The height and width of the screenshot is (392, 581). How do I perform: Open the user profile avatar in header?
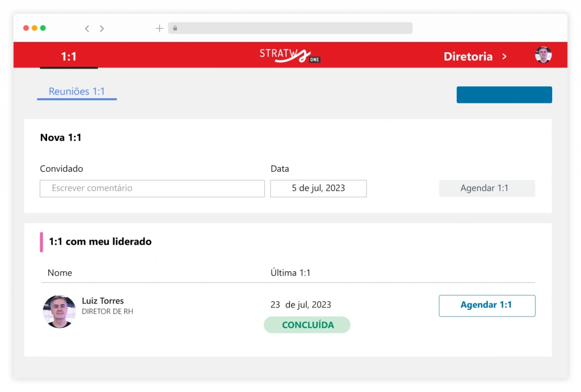[543, 55]
